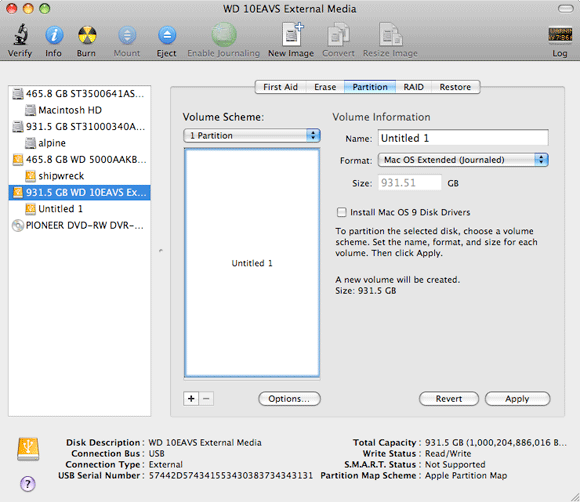Image resolution: width=580 pixels, height=502 pixels.
Task: Click the Mount toolbar icon
Action: pos(127,36)
